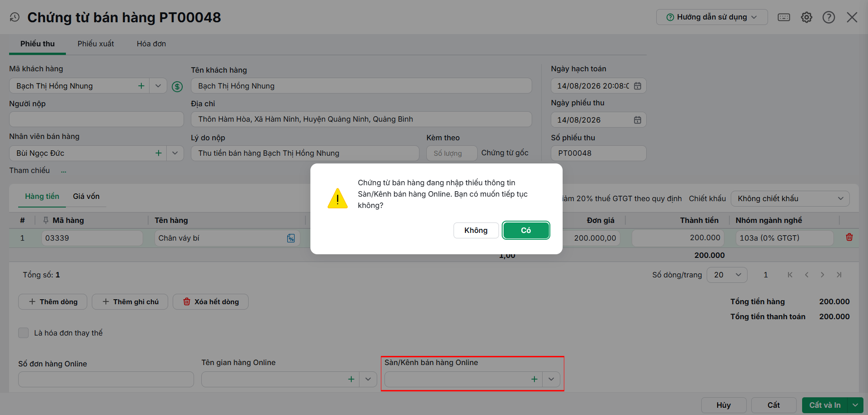Viewport: 868px width, 415px height.
Task: Click the help question mark icon
Action: coord(829,17)
